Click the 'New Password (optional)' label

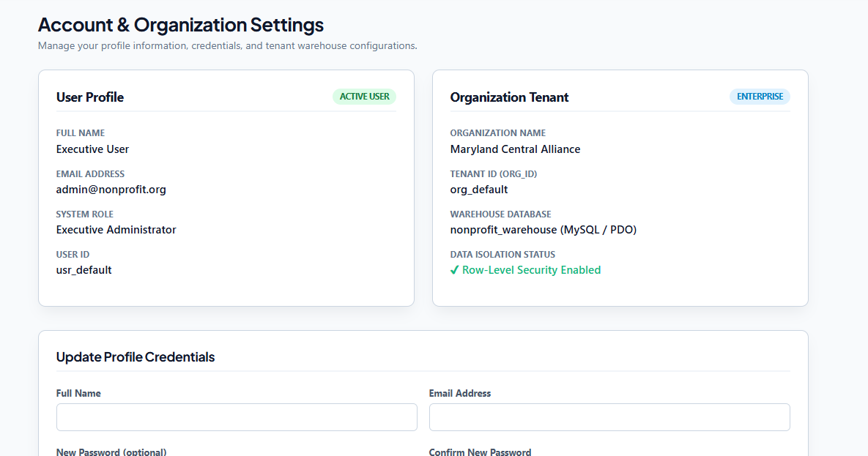coord(111,452)
